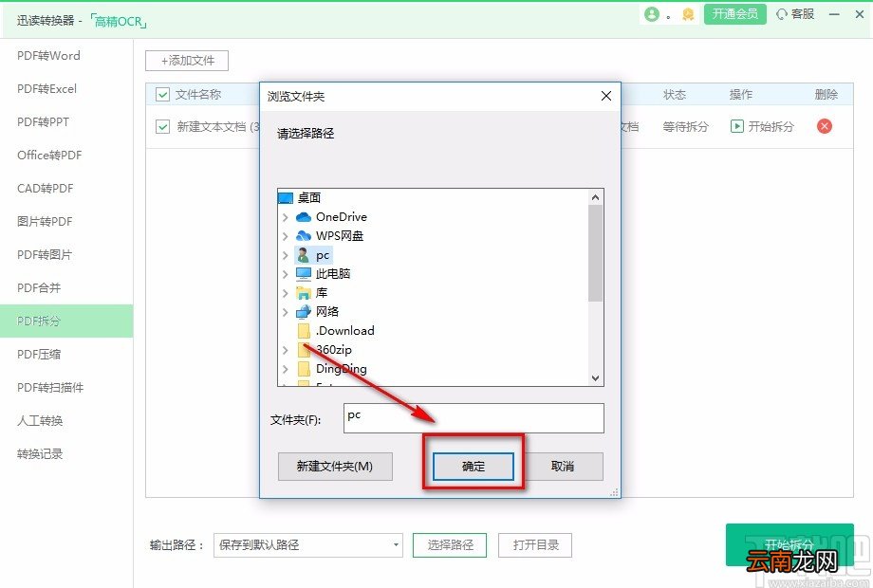The height and width of the screenshot is (588, 873).
Task: Click the 文件夹(F) input field
Action: pyautogui.click(x=474, y=418)
